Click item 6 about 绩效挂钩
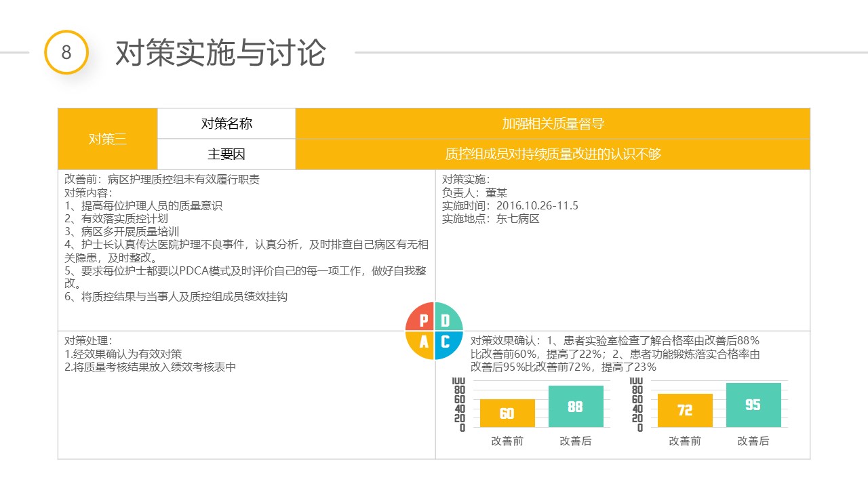 (176, 296)
